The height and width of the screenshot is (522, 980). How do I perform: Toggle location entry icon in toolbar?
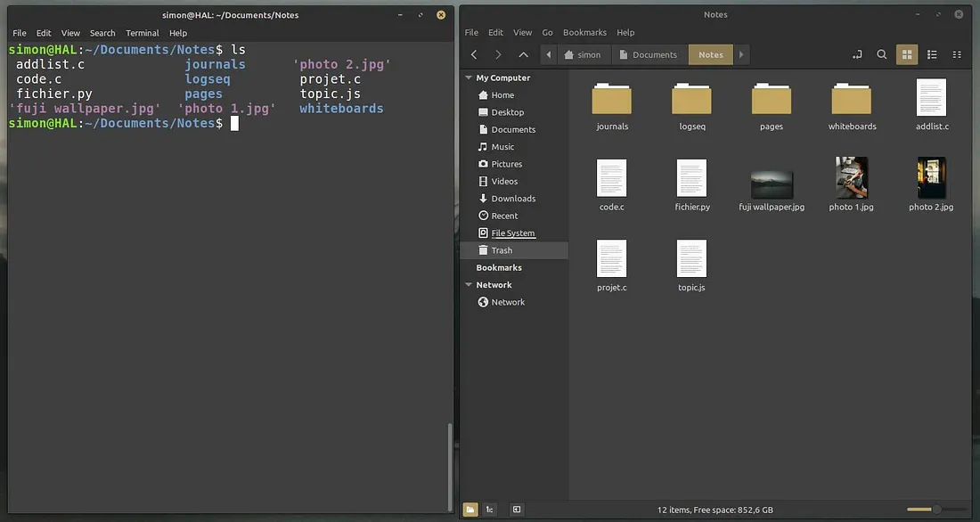[x=857, y=55]
